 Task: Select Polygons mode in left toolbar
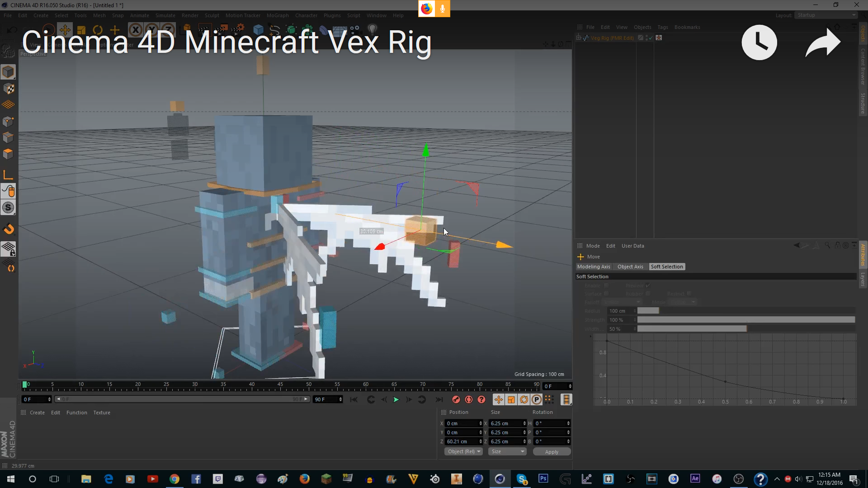point(8,154)
